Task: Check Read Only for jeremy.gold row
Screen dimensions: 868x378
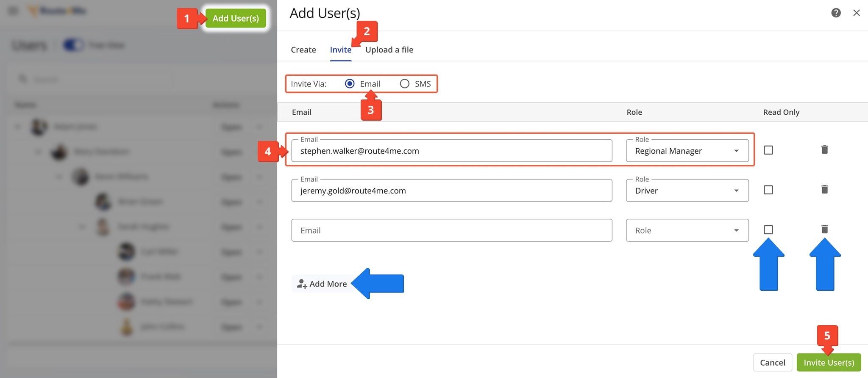Action: pyautogui.click(x=768, y=190)
